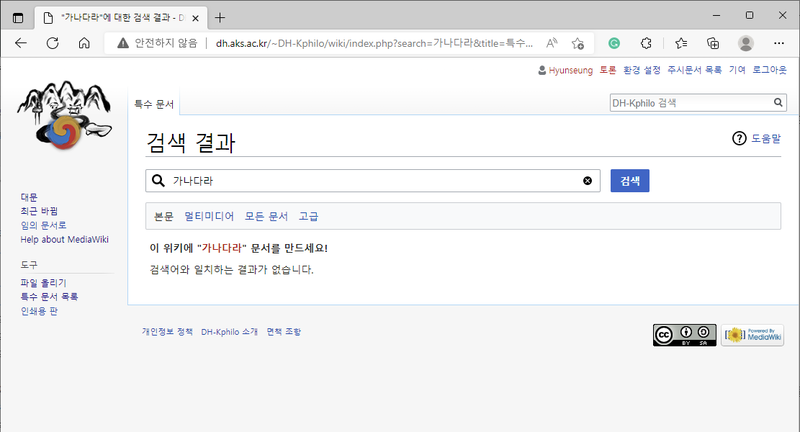Viewport: 800px width, 432px height.
Task: Open the browser extensions puzzle icon
Action: point(646,43)
